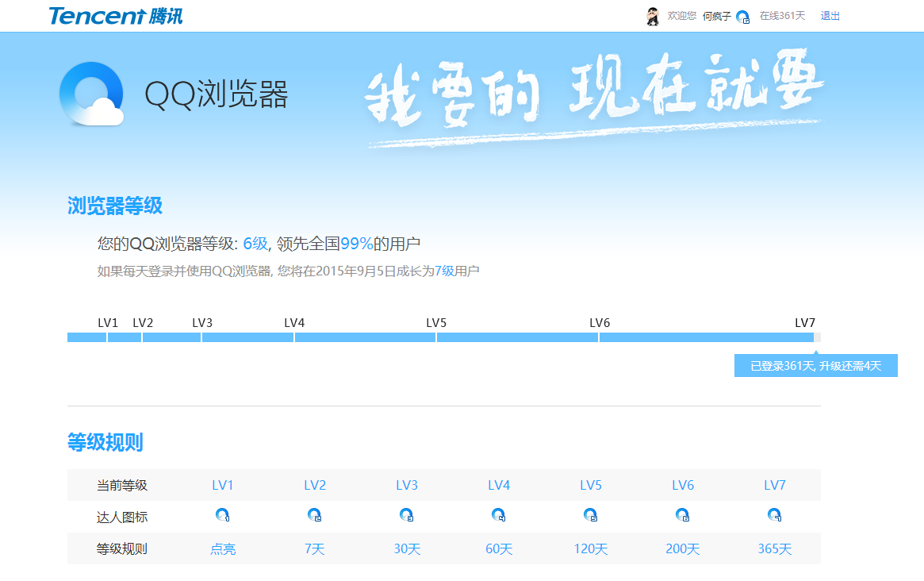Click the username 何疯子
The width and height of the screenshot is (924, 581).
pyautogui.click(x=716, y=17)
